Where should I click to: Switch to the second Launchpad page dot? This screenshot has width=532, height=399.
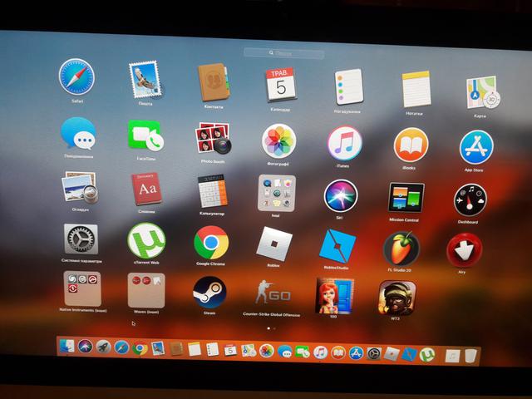pos(275,329)
